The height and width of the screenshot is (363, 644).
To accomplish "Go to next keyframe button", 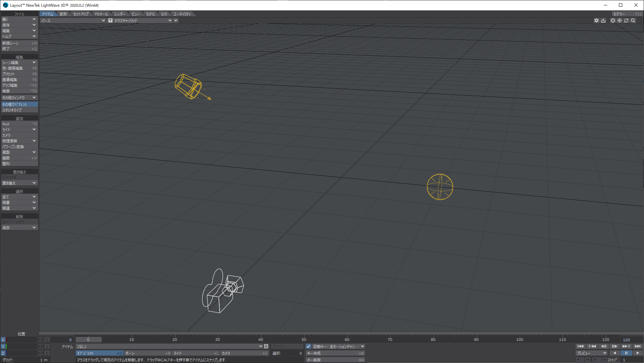I will tap(626, 346).
